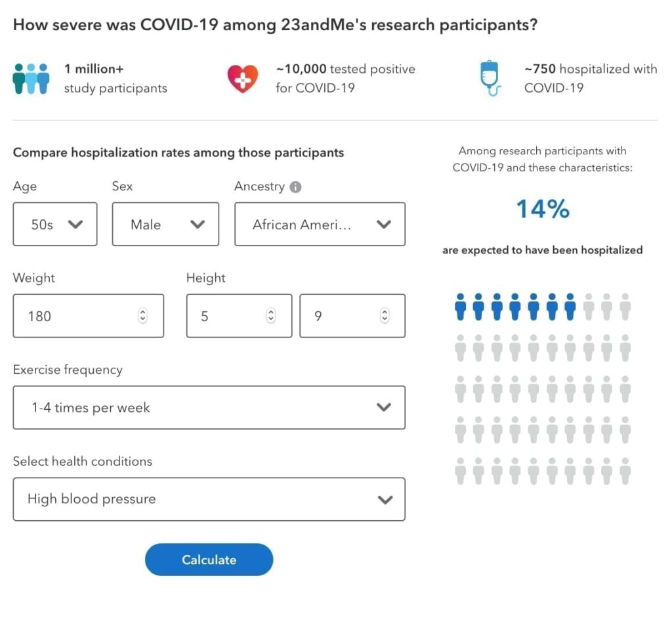Click the IV bag hospitalization icon
This screenshot has height=620, width=672.
point(490,78)
